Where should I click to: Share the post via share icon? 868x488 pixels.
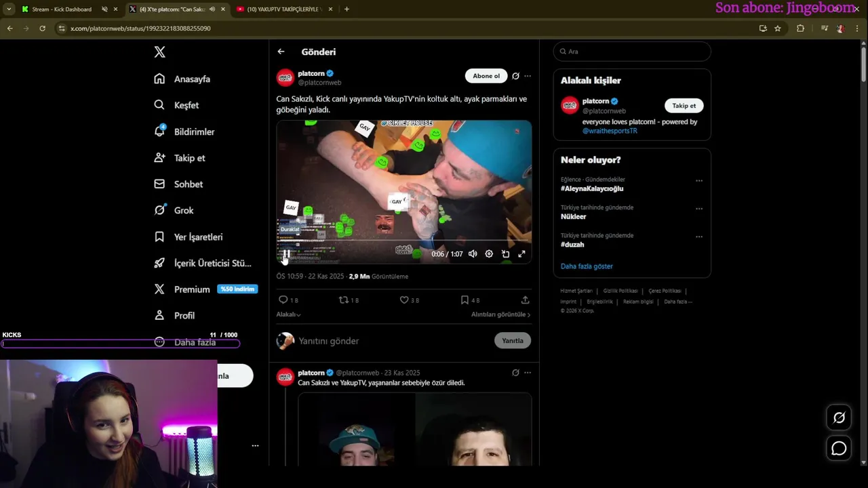click(x=525, y=300)
